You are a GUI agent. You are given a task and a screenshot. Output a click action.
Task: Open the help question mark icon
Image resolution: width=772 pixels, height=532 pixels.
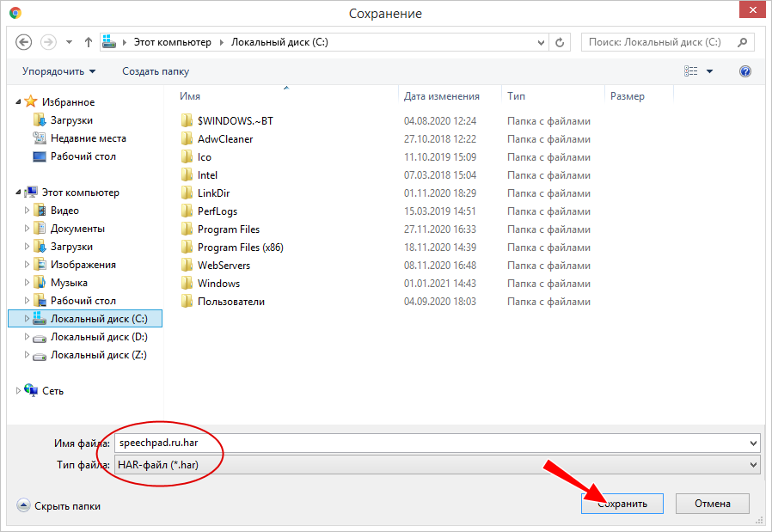[745, 71]
